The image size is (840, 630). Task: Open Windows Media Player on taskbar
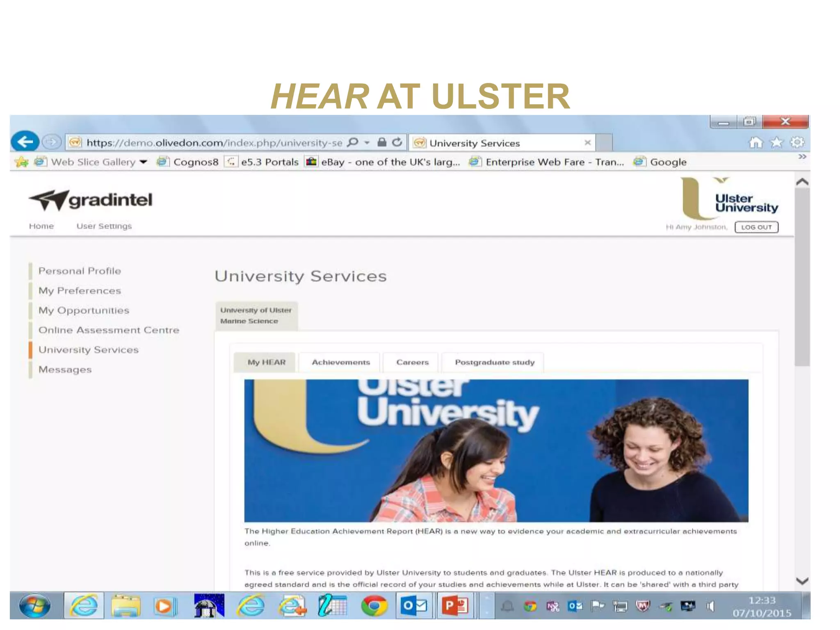pos(165,606)
